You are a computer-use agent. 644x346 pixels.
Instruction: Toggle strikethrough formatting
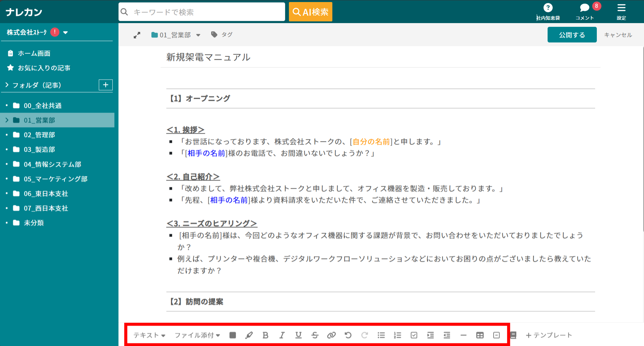tap(315, 335)
